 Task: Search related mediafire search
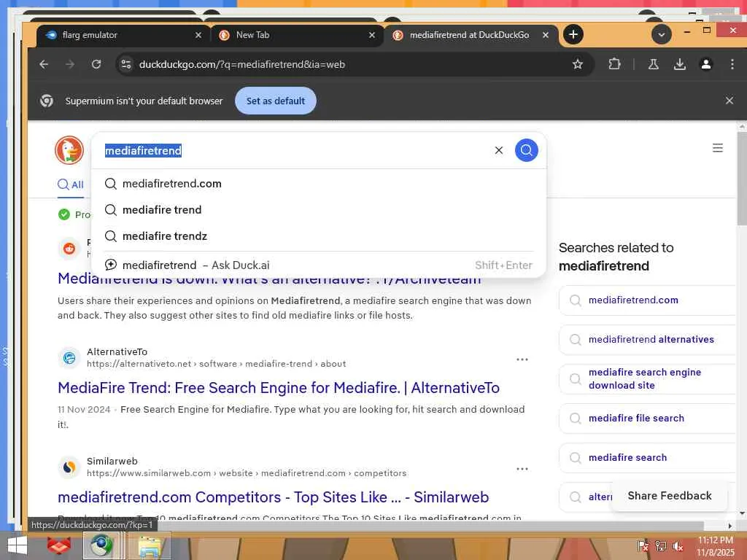coord(648,458)
